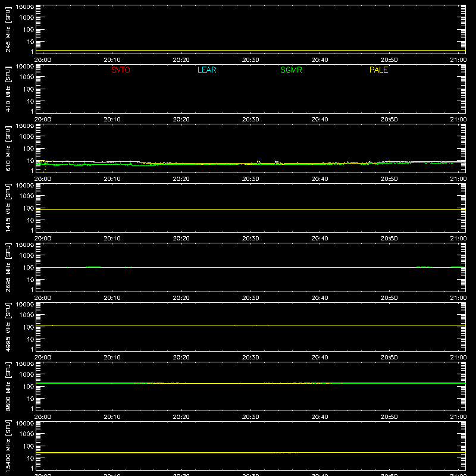
Task: Click the yellow PALE legend label
Action: [x=378, y=70]
